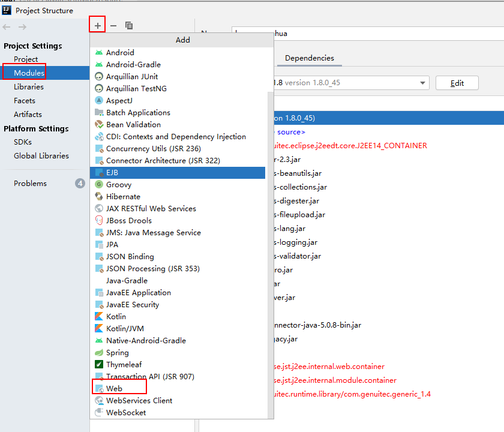Viewport: 504px width, 432px height.
Task: Click the Web facet icon
Action: pyautogui.click(x=99, y=389)
